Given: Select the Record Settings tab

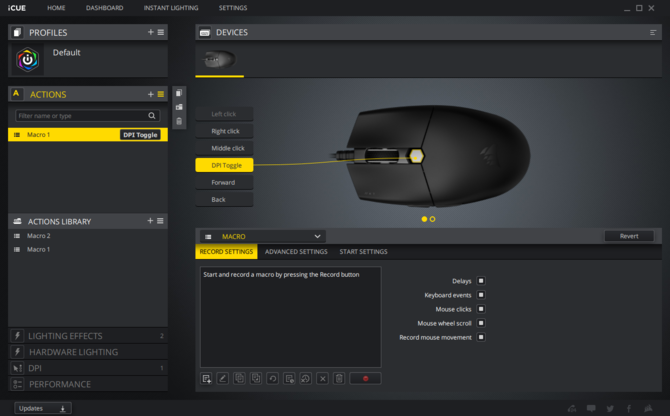Looking at the screenshot, I should (x=226, y=252).
